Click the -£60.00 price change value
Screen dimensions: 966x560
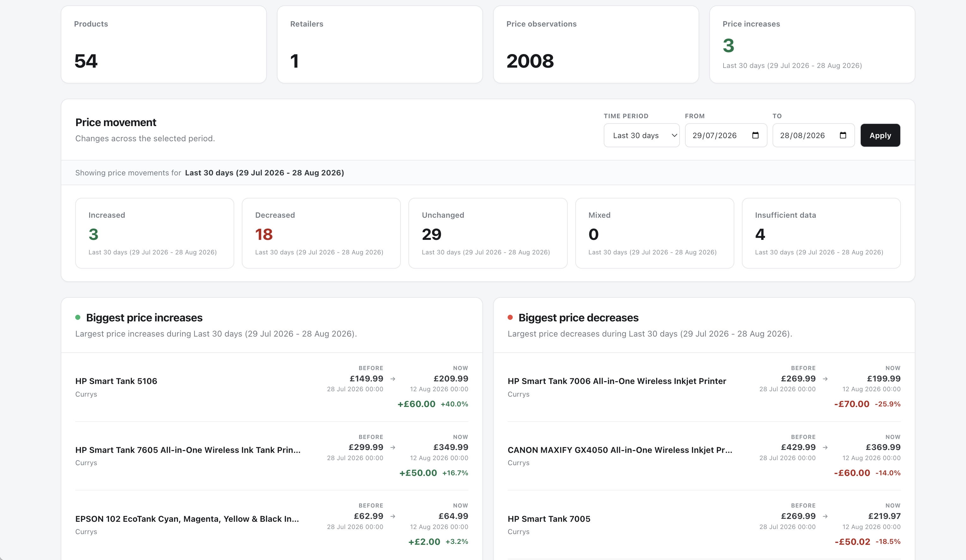(x=852, y=473)
